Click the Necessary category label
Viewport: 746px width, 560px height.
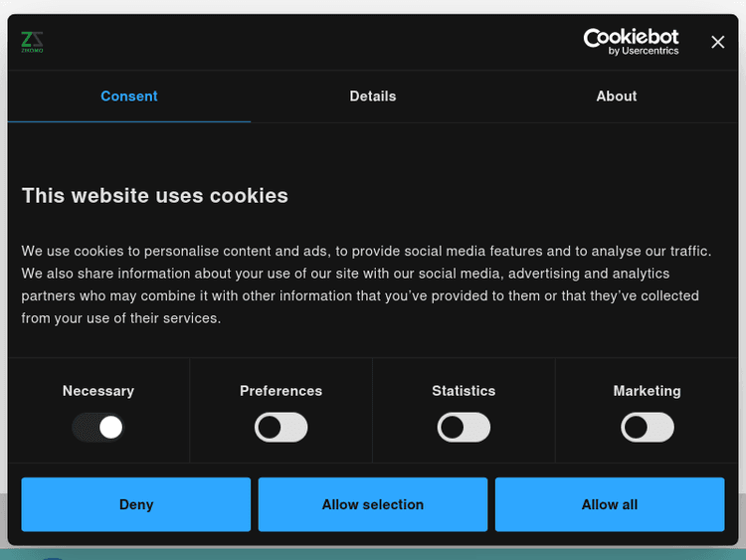point(98,391)
